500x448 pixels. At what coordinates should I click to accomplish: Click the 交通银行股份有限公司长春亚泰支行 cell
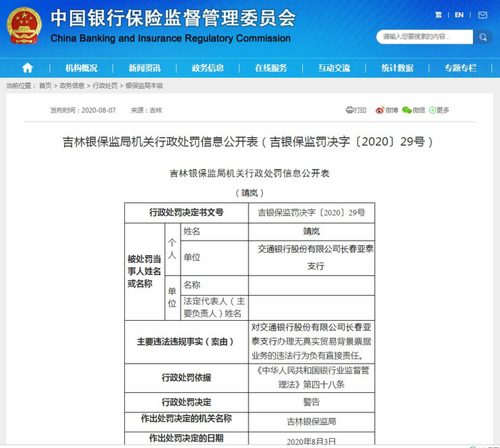point(311,258)
